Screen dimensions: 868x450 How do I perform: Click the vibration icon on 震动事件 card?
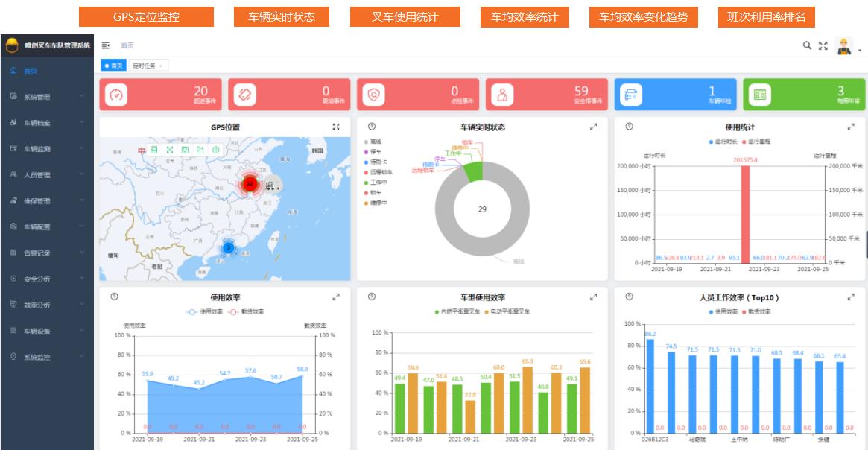[x=244, y=95]
